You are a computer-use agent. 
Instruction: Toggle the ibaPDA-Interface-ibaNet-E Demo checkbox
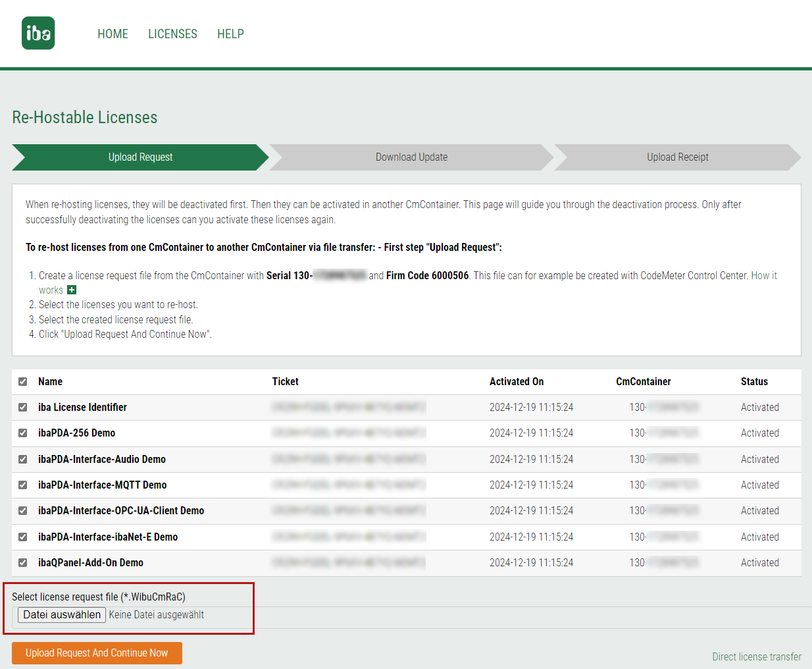coord(23,537)
